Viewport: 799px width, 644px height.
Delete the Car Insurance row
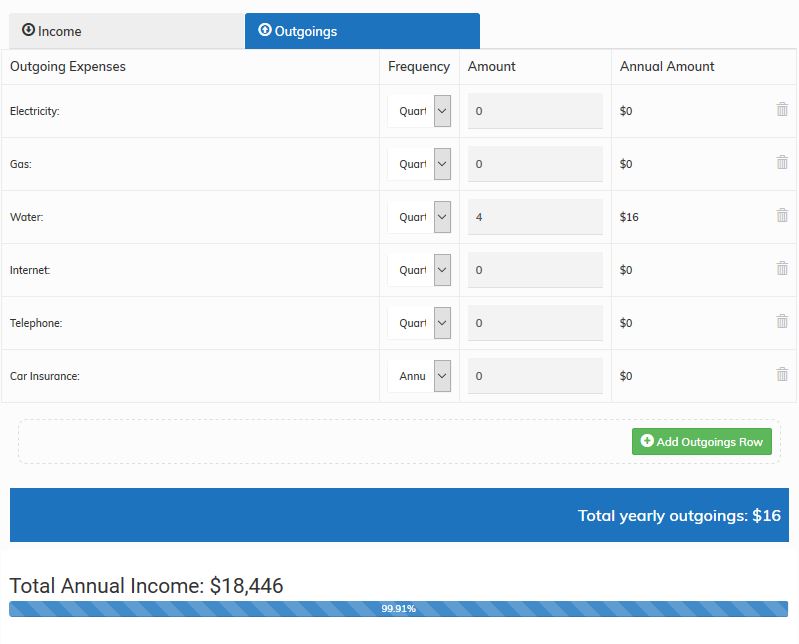click(782, 374)
